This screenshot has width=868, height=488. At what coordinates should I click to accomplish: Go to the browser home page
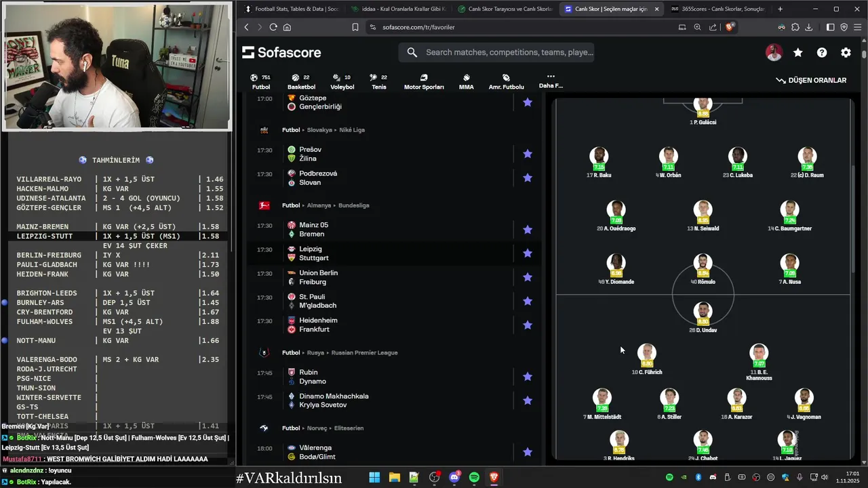pos(287,27)
